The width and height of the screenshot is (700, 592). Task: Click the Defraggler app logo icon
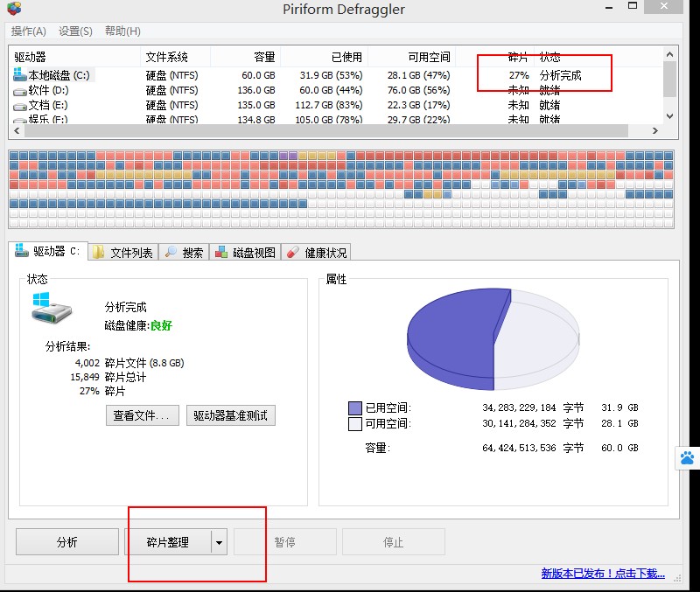pos(14,8)
